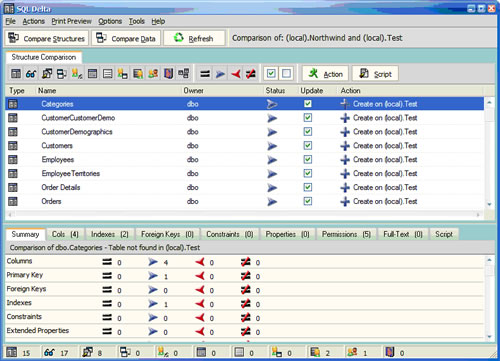
Task: Show identical objects with equal-sign filter
Action: click(x=205, y=74)
